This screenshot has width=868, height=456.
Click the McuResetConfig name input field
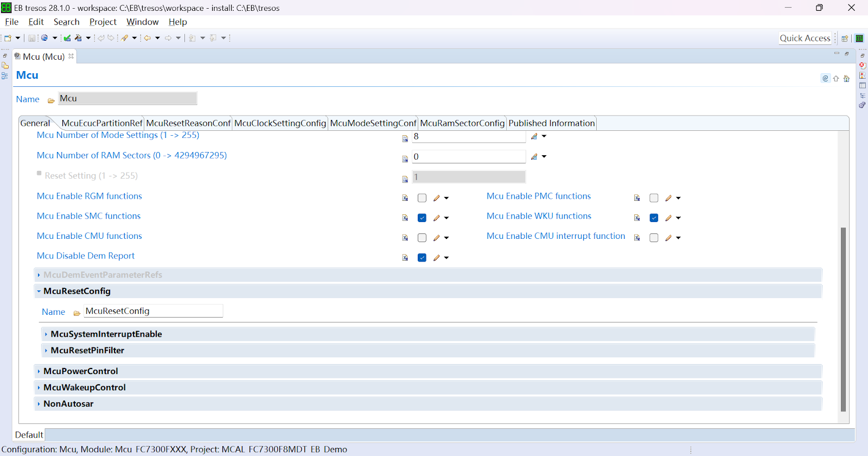(154, 311)
